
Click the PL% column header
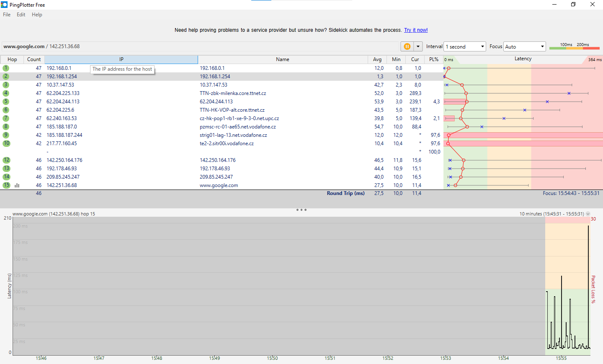(434, 59)
